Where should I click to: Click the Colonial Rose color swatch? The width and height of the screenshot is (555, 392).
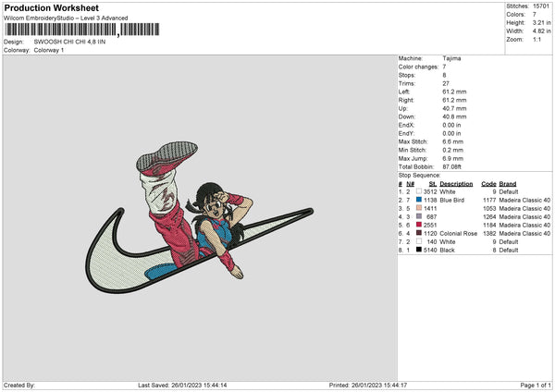[x=419, y=233]
